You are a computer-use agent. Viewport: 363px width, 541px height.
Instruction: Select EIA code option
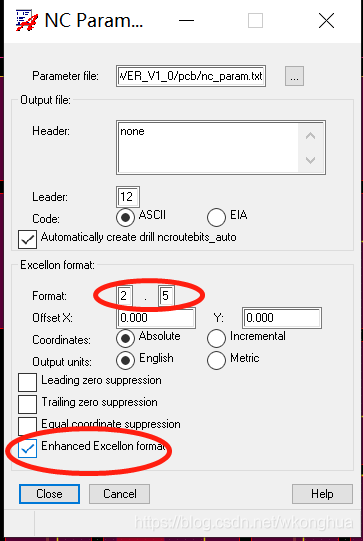[x=216, y=217]
